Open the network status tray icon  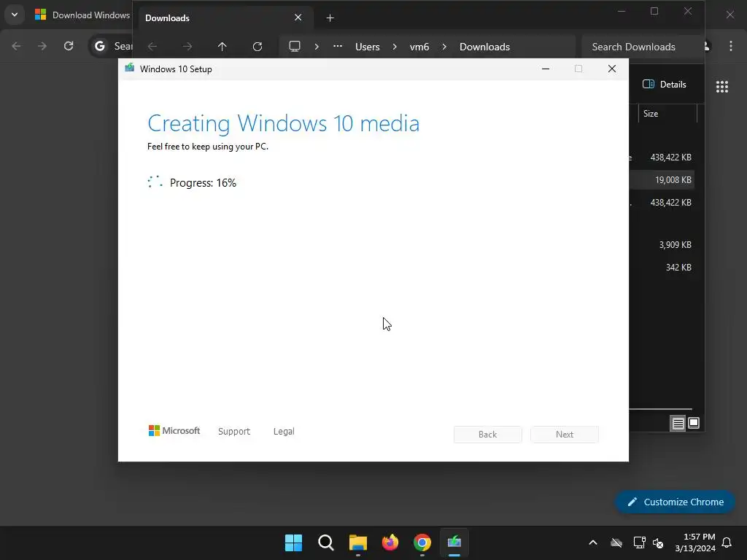(639, 542)
